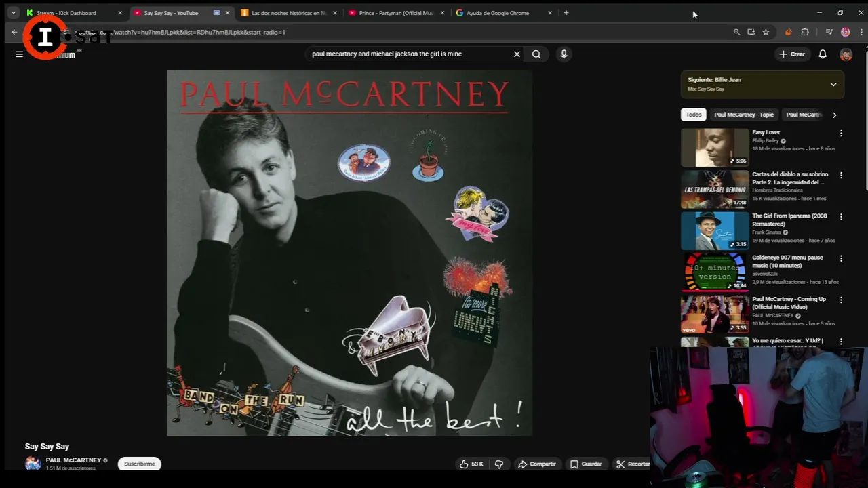Viewport: 868px width, 488px height.
Task: Click the Suscribirme button
Action: click(x=140, y=464)
